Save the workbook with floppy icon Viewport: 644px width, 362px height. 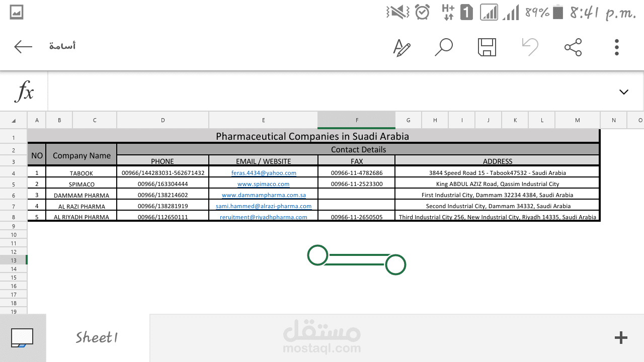[x=487, y=47]
